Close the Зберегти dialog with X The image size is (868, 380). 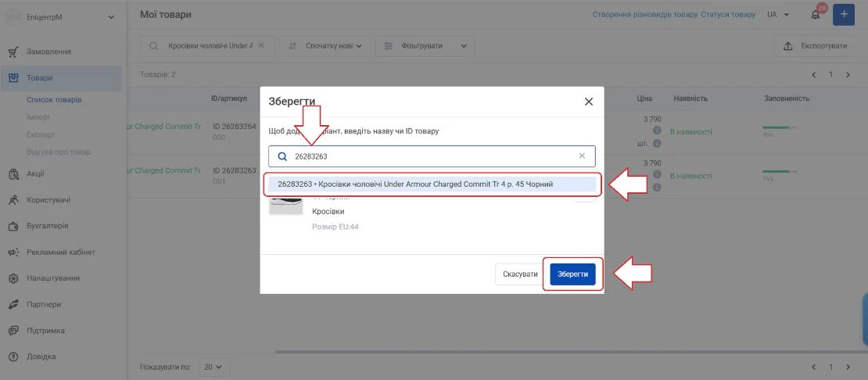(x=589, y=102)
